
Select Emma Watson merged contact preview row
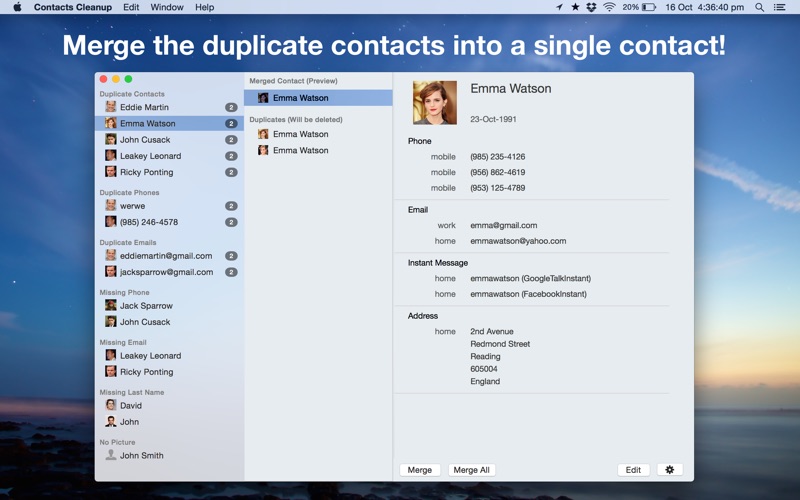point(318,98)
